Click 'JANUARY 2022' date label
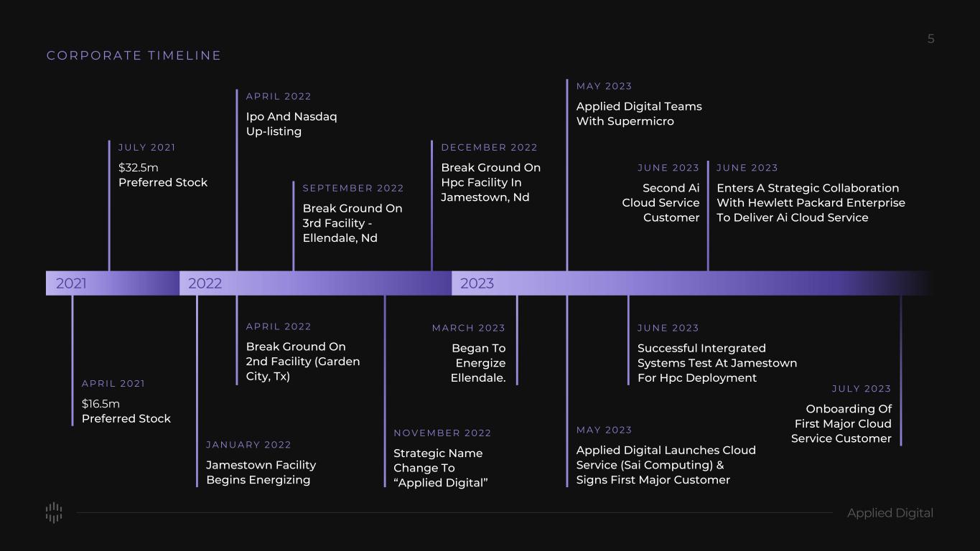 tap(248, 445)
